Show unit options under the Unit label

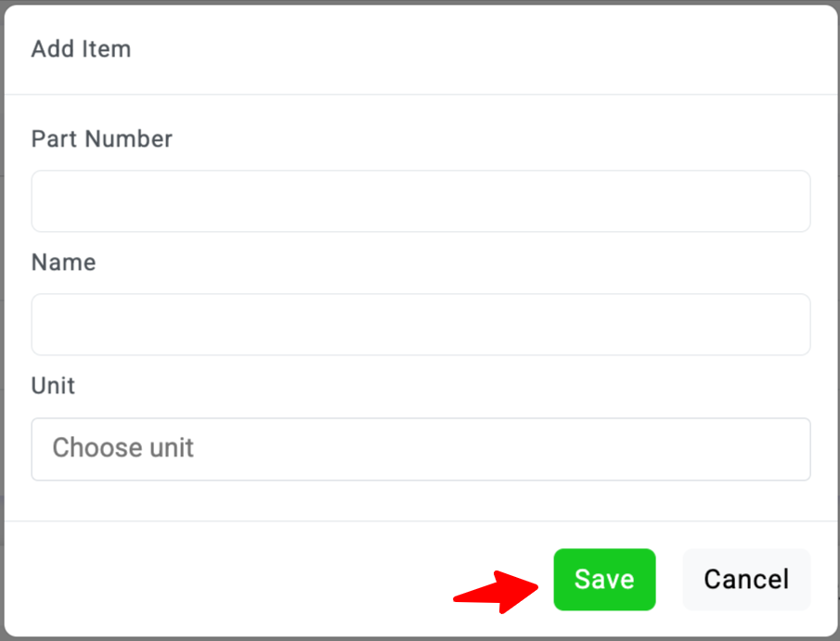click(x=420, y=449)
